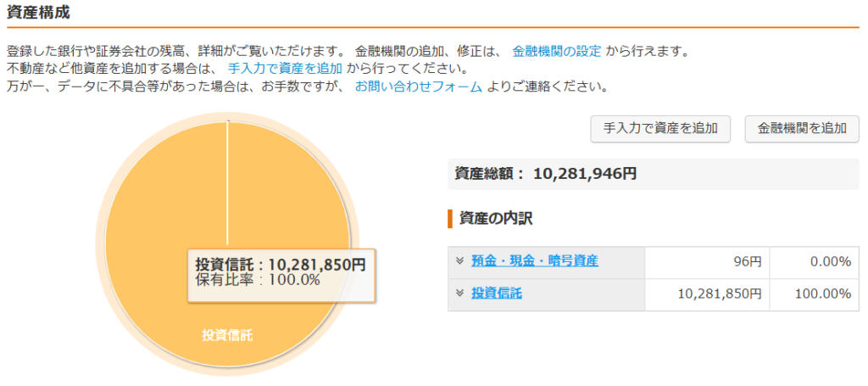This screenshot has height=386, width=868.
Task: Expand the 預金・現金・暗号資産 row chevron
Action: (459, 260)
